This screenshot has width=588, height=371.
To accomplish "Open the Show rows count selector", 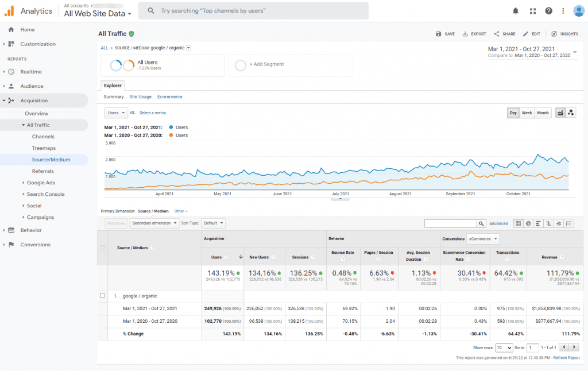I will click(504, 347).
